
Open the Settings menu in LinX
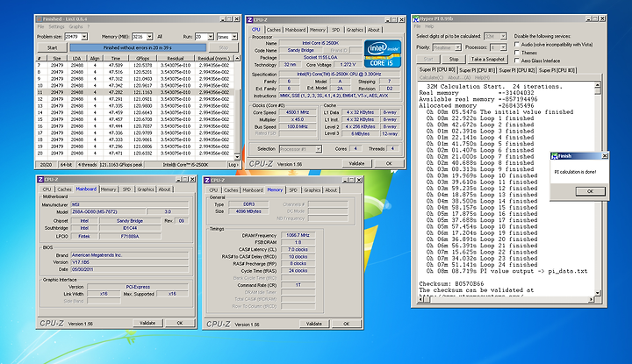(56, 26)
